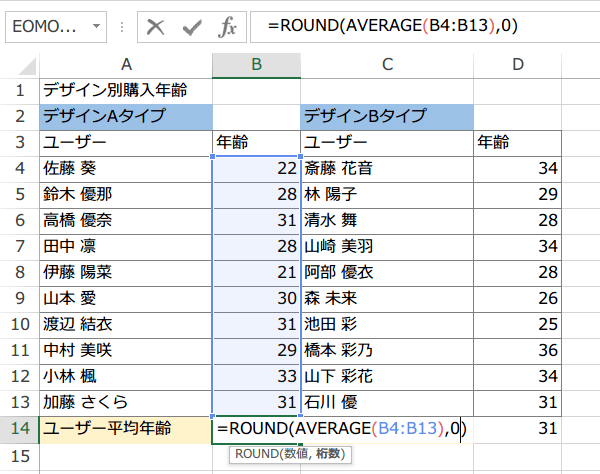Select the cell 阿部 優衣
Screen dimensions: 600x474
[x=387, y=273]
